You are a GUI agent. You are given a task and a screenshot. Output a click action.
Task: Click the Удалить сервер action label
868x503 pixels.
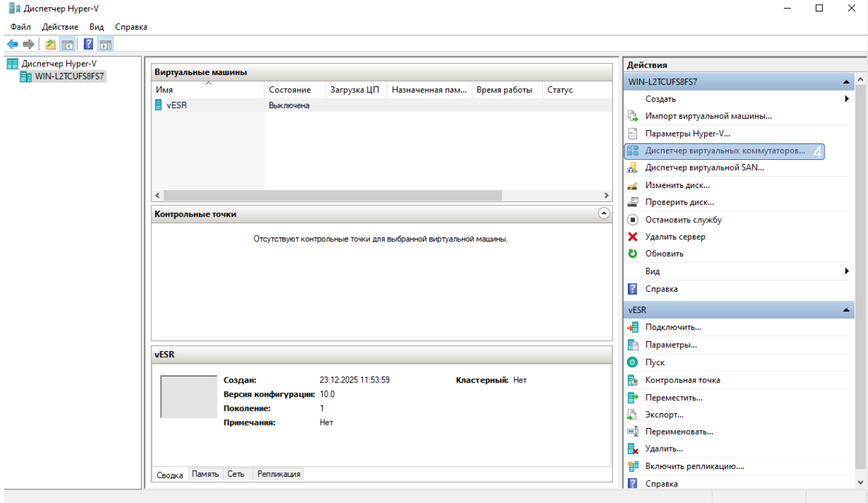point(675,237)
